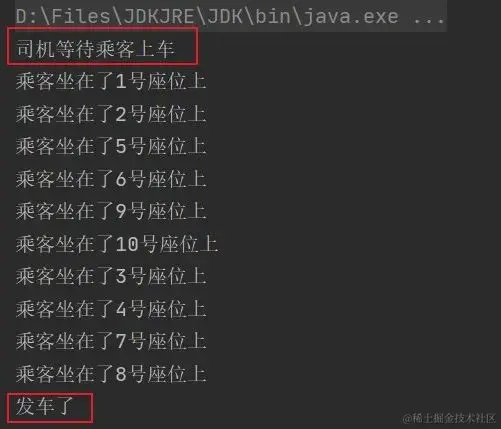Screen dimensions: 501x429
Task: Click the line 乘客坐在了4号座位上
Action: click(111, 309)
